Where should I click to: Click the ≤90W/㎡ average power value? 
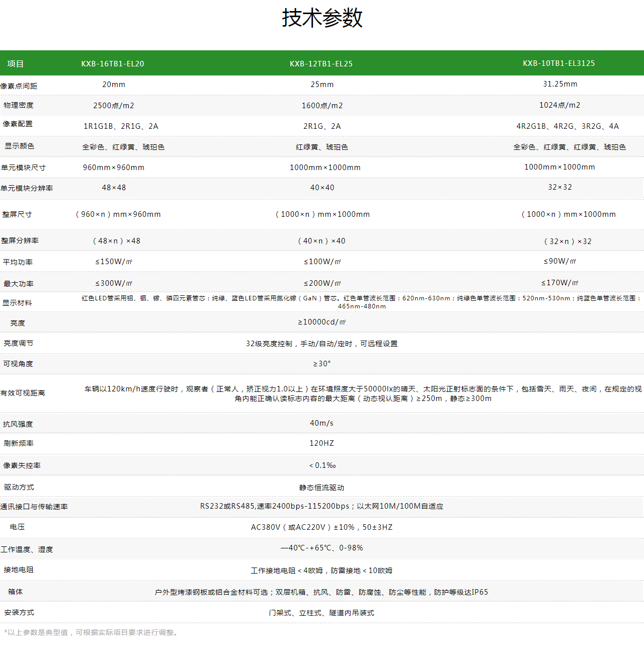pyautogui.click(x=560, y=261)
